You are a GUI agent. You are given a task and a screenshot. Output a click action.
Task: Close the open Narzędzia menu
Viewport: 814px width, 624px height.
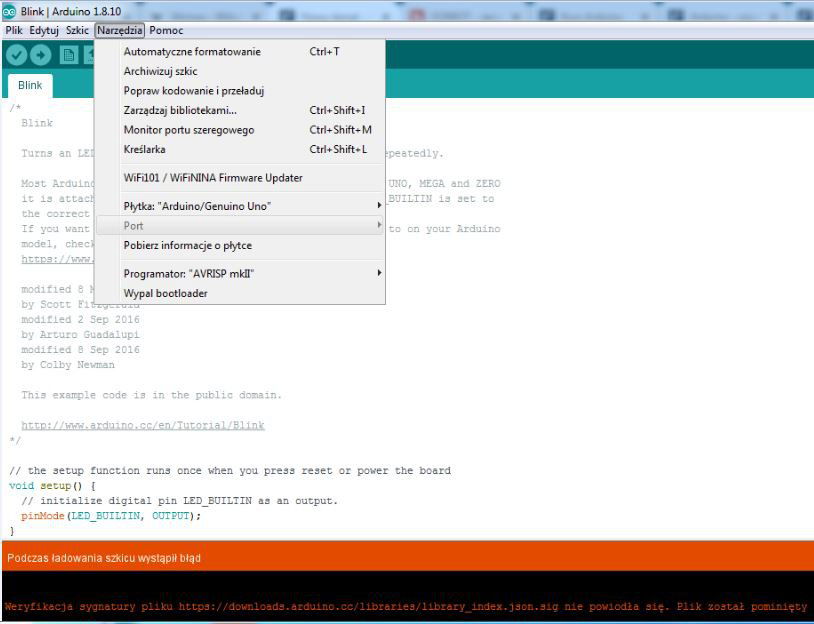coord(119,30)
